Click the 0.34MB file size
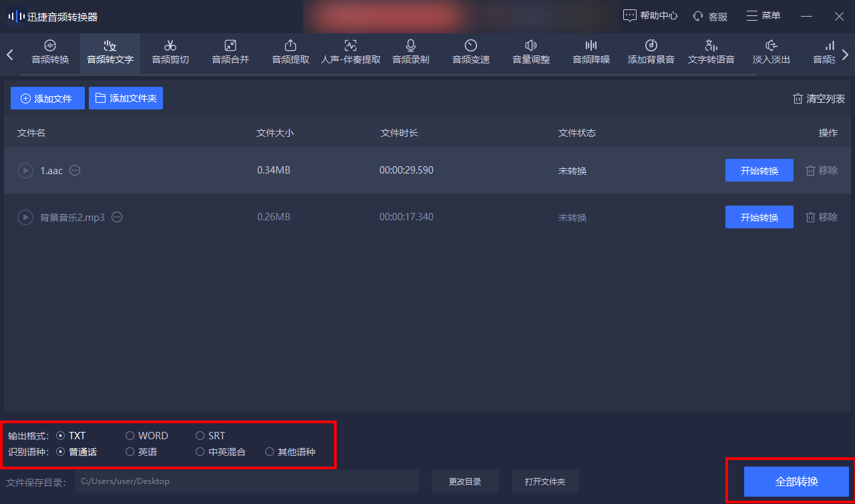Screen dimensions: 855x504 pyautogui.click(x=274, y=170)
